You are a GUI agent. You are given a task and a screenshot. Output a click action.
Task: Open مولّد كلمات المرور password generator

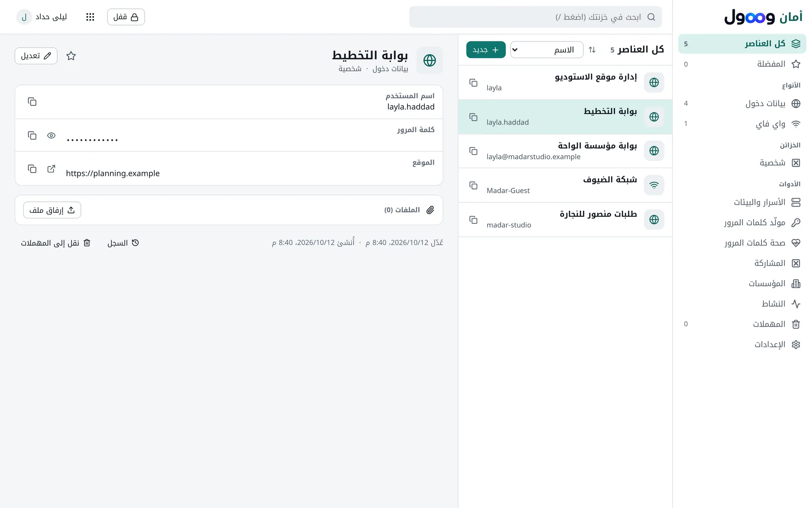coord(742,222)
